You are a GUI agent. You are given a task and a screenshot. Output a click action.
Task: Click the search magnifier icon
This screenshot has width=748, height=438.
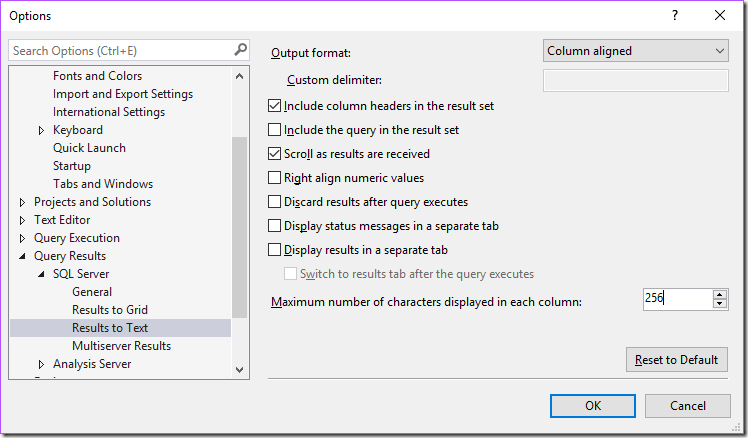[240, 49]
